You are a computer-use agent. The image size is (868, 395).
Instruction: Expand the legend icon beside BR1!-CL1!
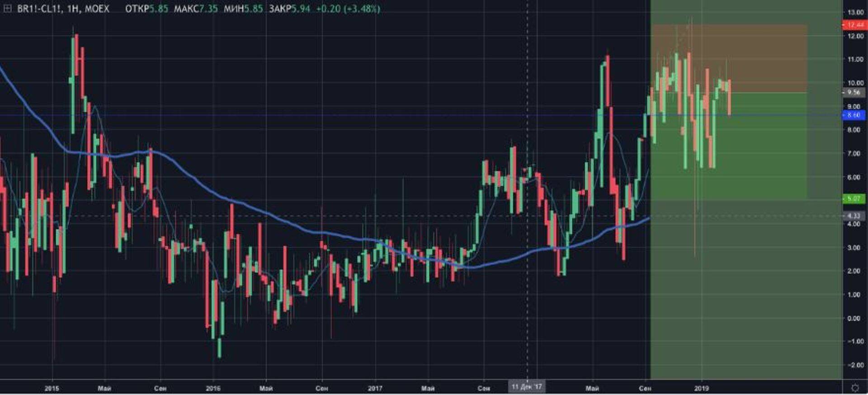[x=7, y=9]
